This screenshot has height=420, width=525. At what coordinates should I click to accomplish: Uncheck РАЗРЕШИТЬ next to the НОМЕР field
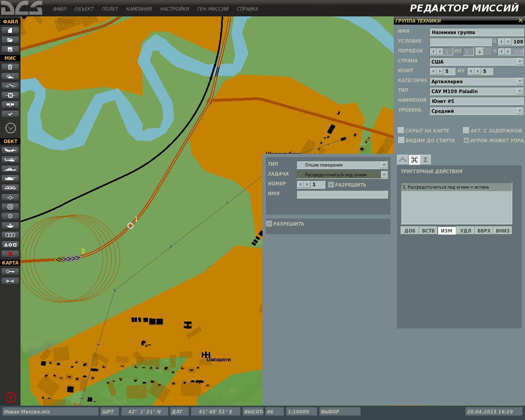point(331,185)
